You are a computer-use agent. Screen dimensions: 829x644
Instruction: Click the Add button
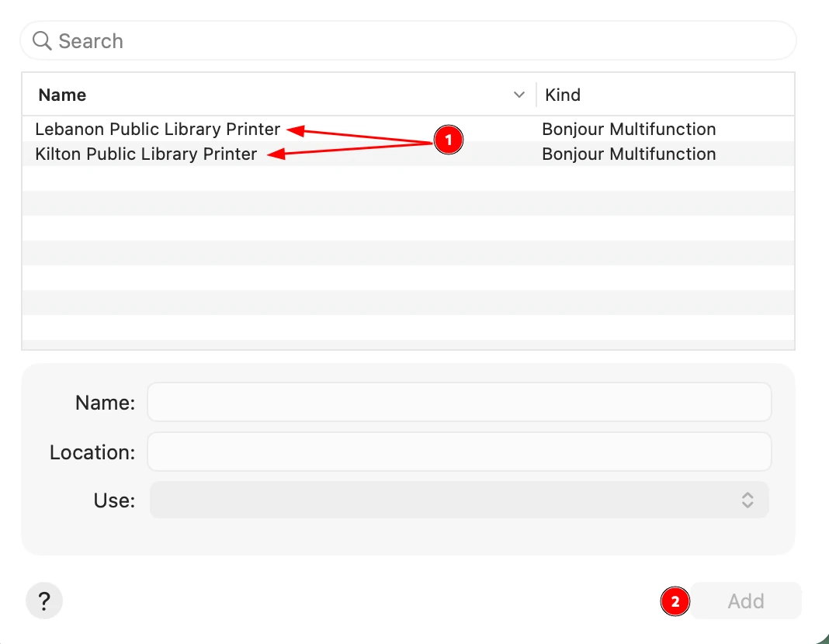coord(744,601)
